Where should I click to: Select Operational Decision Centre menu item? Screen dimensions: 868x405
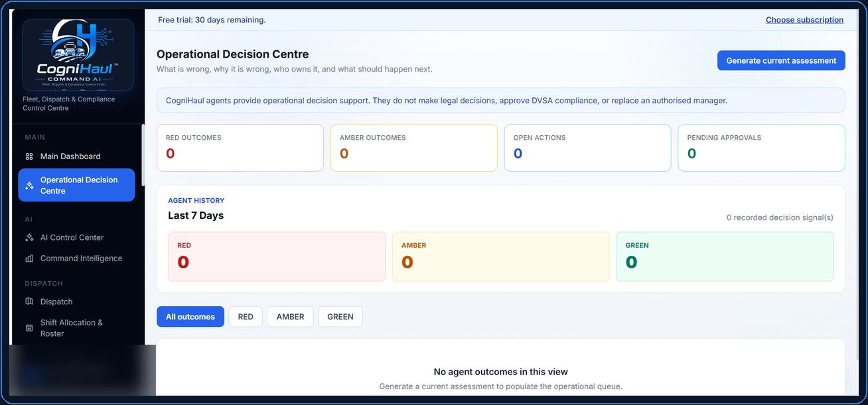click(76, 185)
